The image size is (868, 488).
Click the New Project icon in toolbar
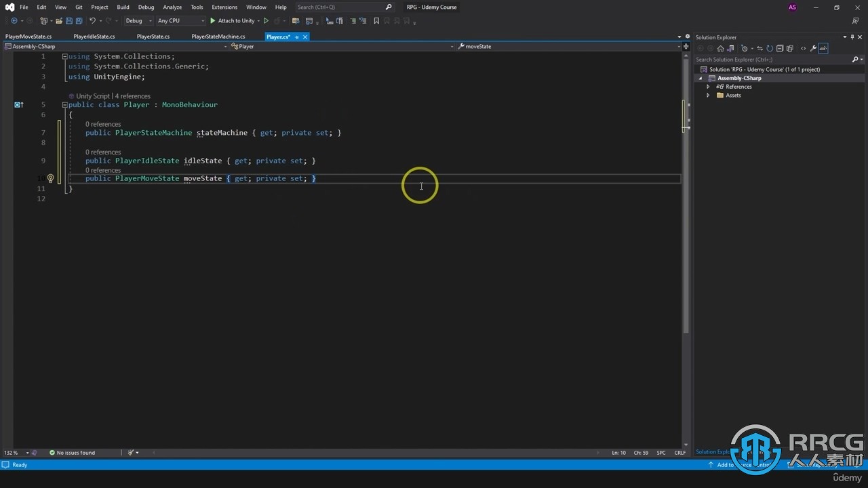pos(43,20)
